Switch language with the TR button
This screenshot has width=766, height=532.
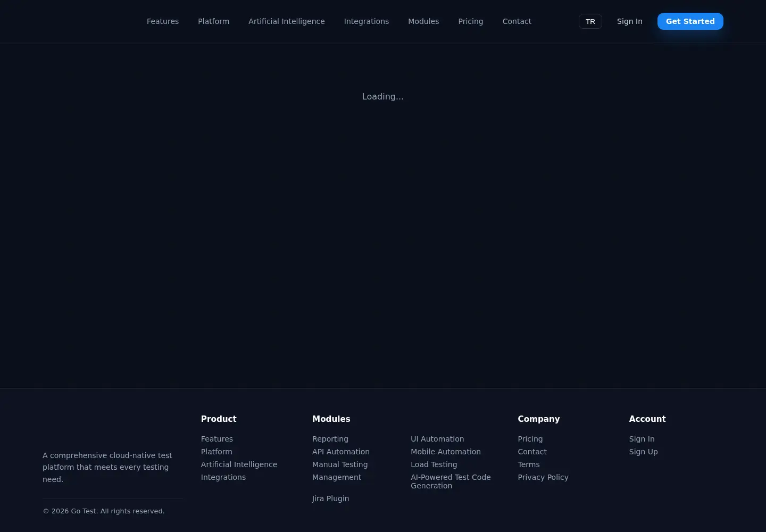click(590, 21)
